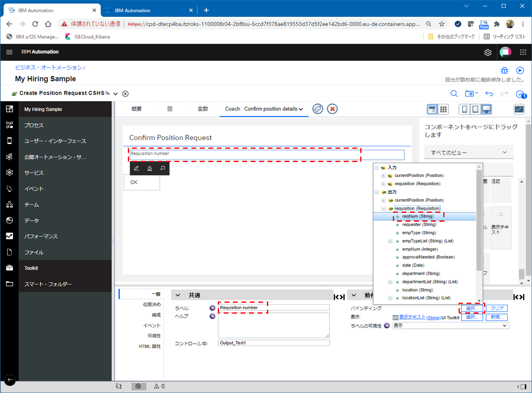Viewport: 532px width, 393px height.
Task: Open the validation check icon with badge
Action: pos(521,94)
